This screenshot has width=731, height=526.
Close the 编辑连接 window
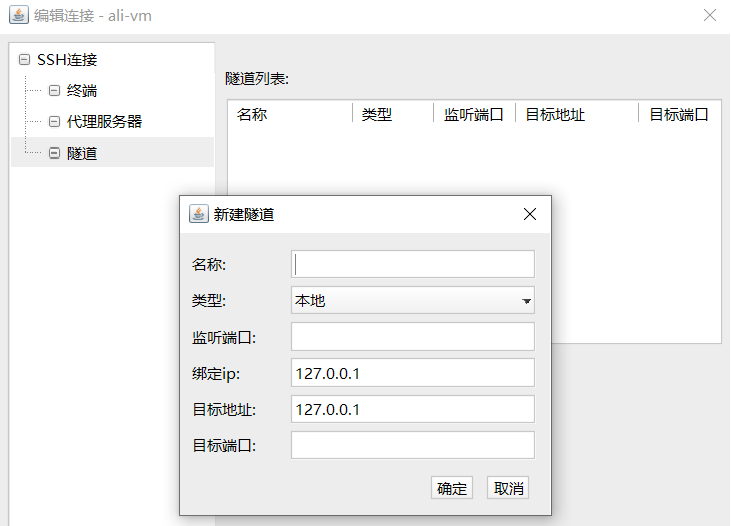click(710, 15)
